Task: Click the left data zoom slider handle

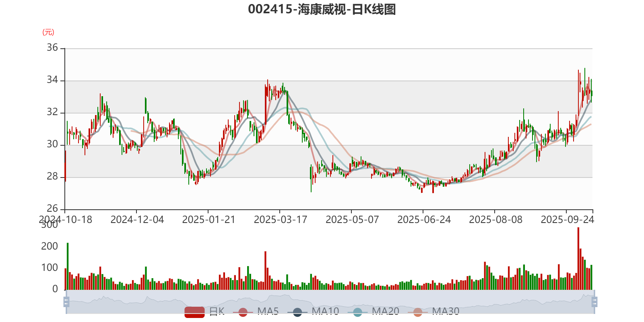Action: point(66,301)
